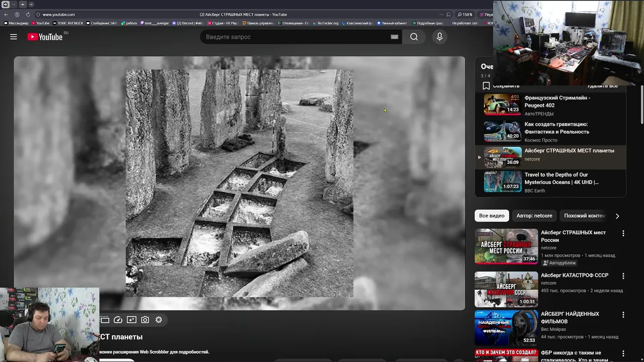Select Айсберг СТРАШНЫХ МЕСТ планеты queue item
The width and height of the screenshot is (644, 362).
pos(550,157)
